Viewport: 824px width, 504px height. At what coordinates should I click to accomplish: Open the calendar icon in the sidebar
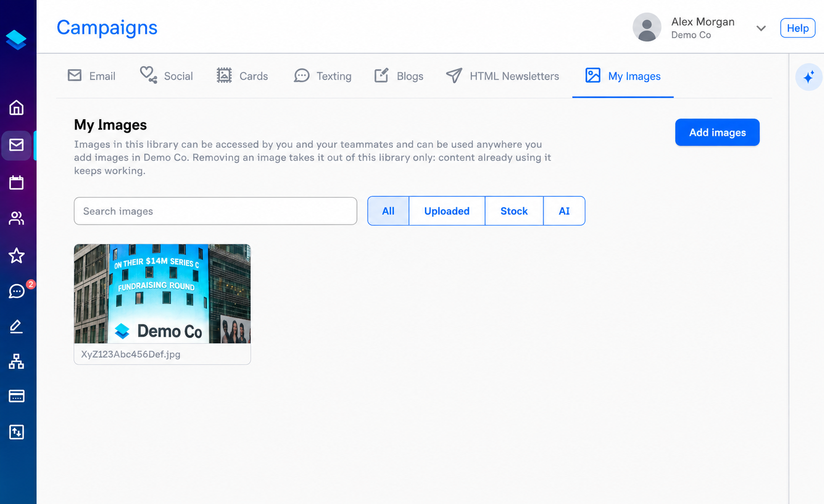(16, 182)
